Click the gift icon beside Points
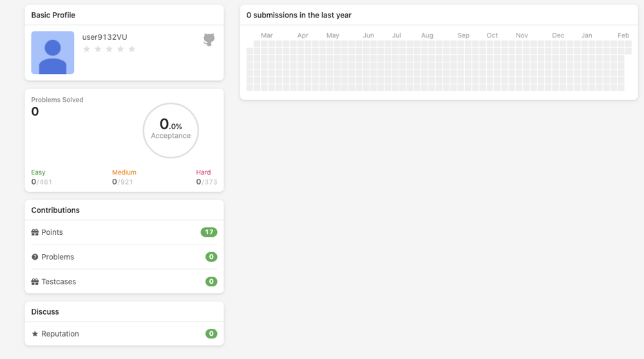The image size is (644, 359). [x=35, y=232]
